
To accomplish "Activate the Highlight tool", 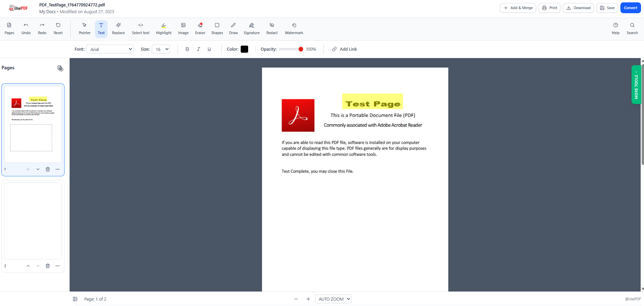I will [163, 28].
